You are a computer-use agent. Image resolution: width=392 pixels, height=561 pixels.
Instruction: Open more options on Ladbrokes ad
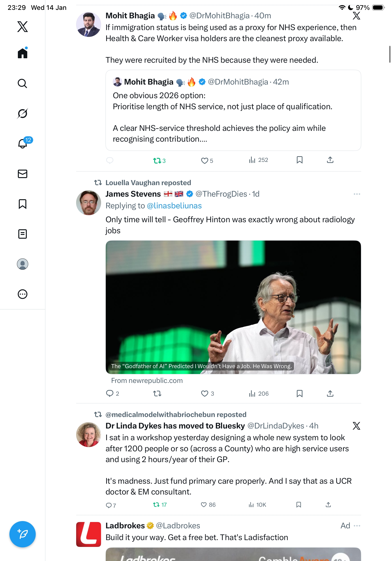357,526
